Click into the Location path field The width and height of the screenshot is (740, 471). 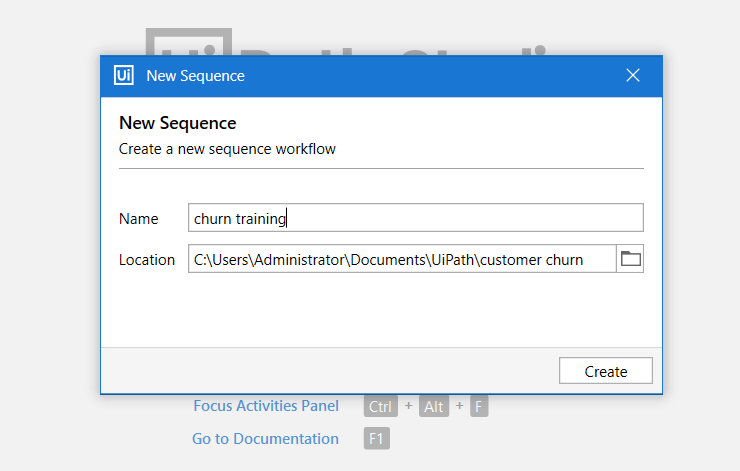pyautogui.click(x=402, y=259)
